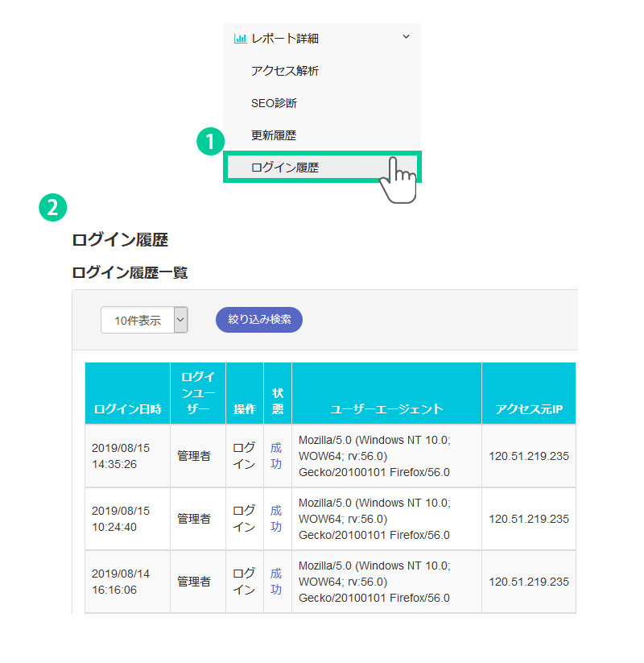Click the 状態 column header
Image resolution: width=644 pixels, height=663 pixels.
[278, 400]
